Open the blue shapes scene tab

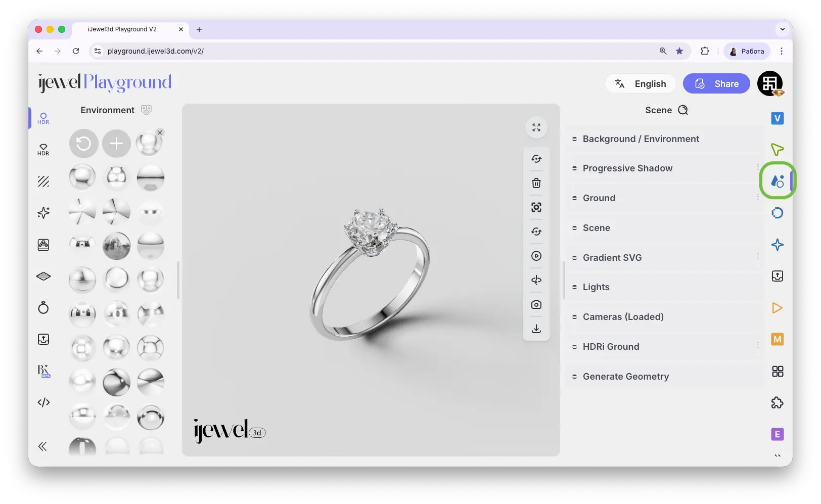point(778,181)
